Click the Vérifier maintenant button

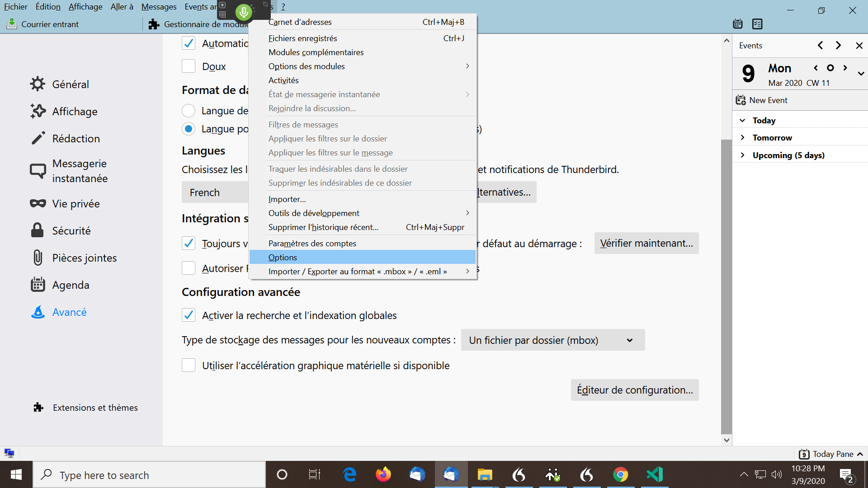click(646, 243)
